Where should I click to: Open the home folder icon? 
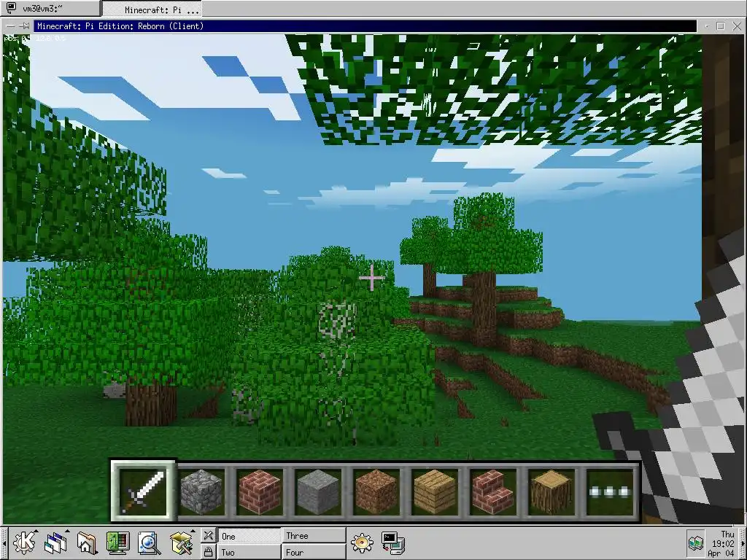(x=86, y=543)
